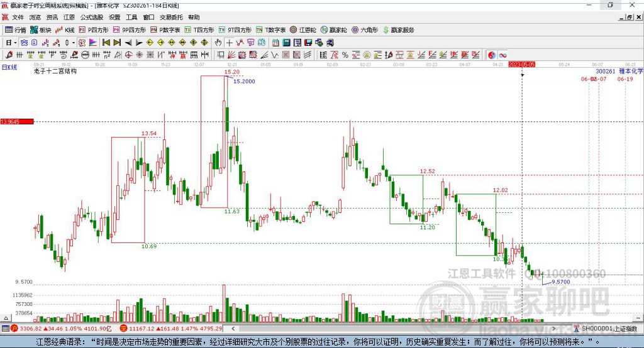Toggle the blue infinity symbol icon
The height and width of the screenshot is (348, 644).
(502, 55)
